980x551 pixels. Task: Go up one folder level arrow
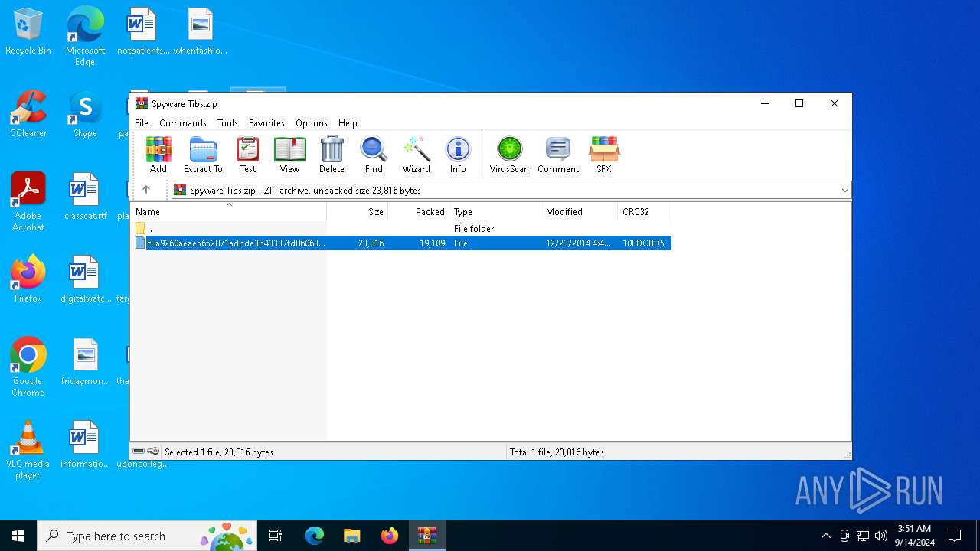pyautogui.click(x=146, y=190)
